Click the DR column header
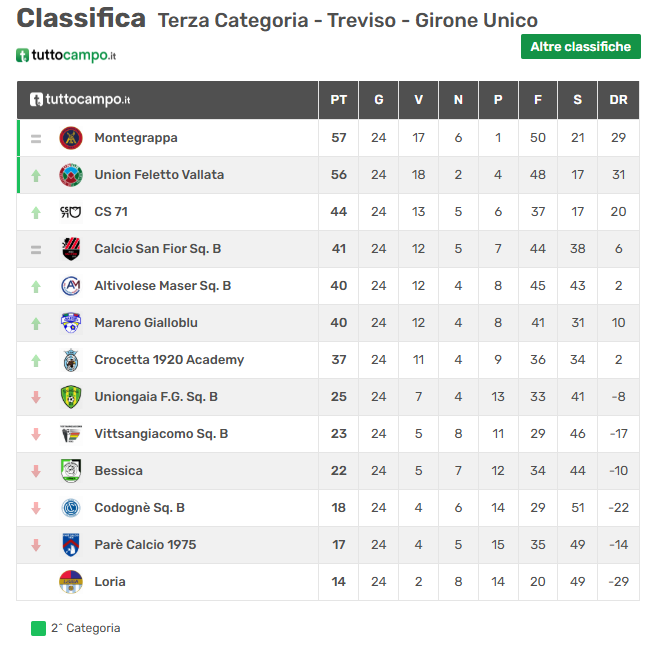 (618, 100)
